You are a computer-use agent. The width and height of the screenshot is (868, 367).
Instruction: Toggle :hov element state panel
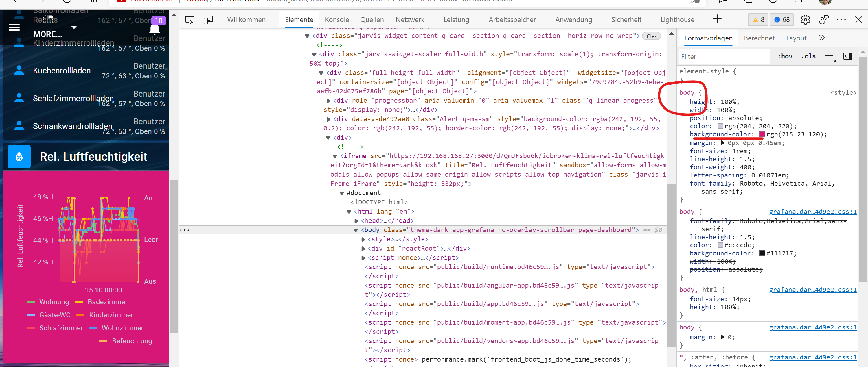click(785, 57)
